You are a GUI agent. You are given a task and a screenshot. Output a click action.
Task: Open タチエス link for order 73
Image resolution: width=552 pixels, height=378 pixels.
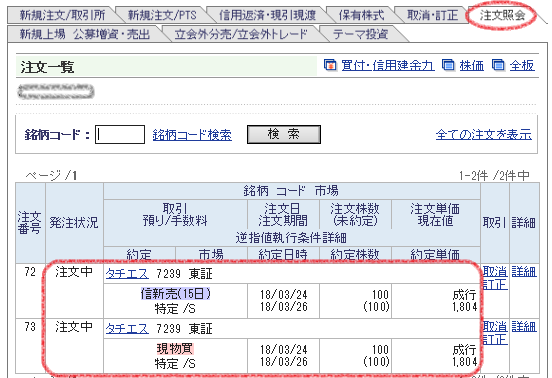pos(127,328)
